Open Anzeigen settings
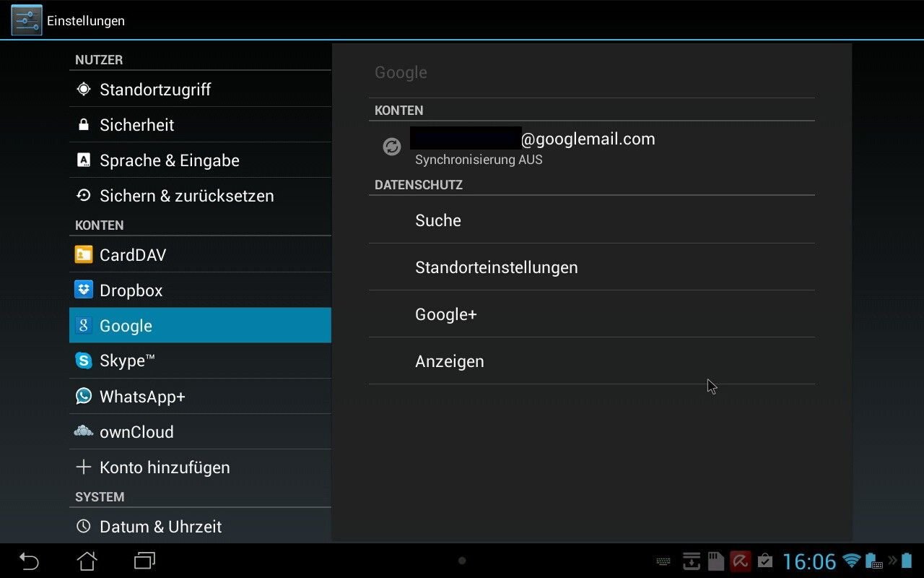This screenshot has height=578, width=924. pos(591,361)
